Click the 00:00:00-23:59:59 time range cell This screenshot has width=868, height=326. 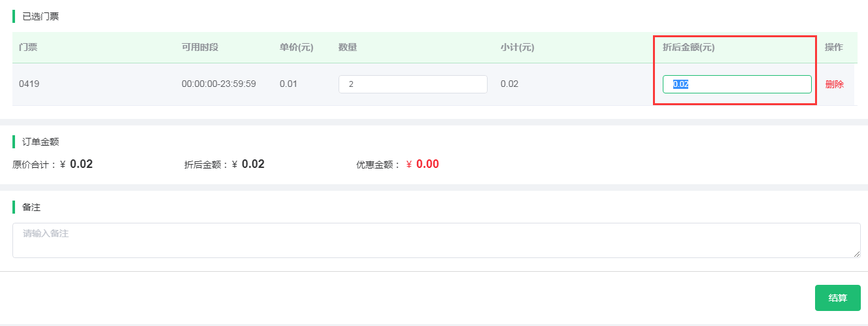(x=218, y=84)
